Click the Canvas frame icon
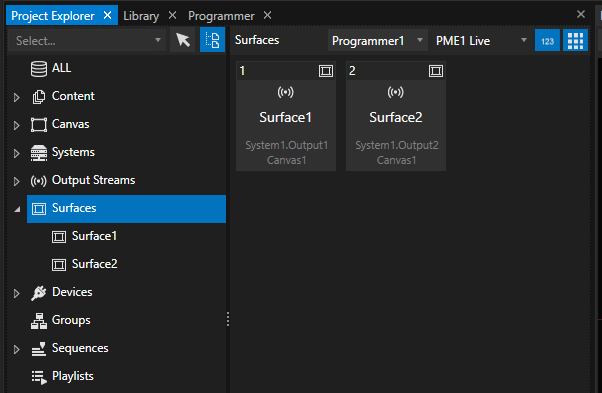Screen dimensions: 602x393 tap(39, 125)
